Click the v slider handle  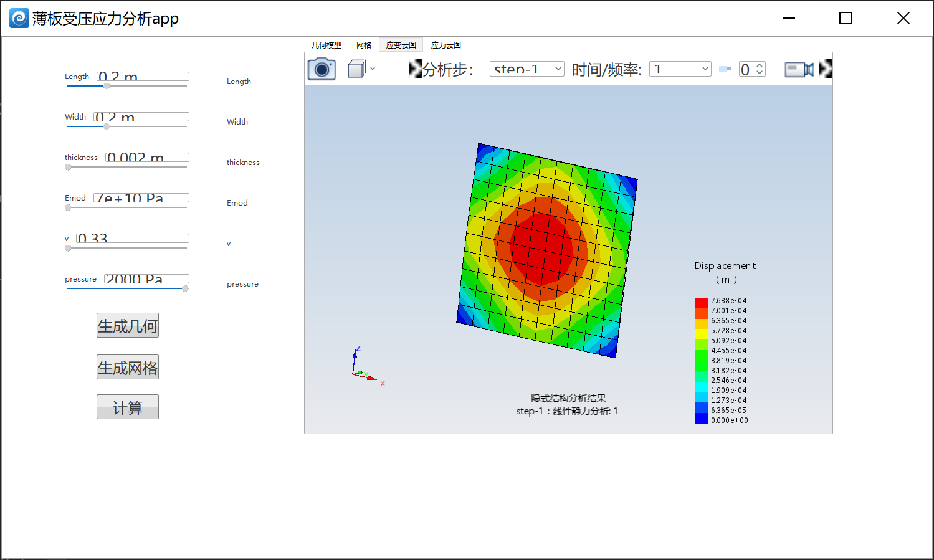pos(68,248)
